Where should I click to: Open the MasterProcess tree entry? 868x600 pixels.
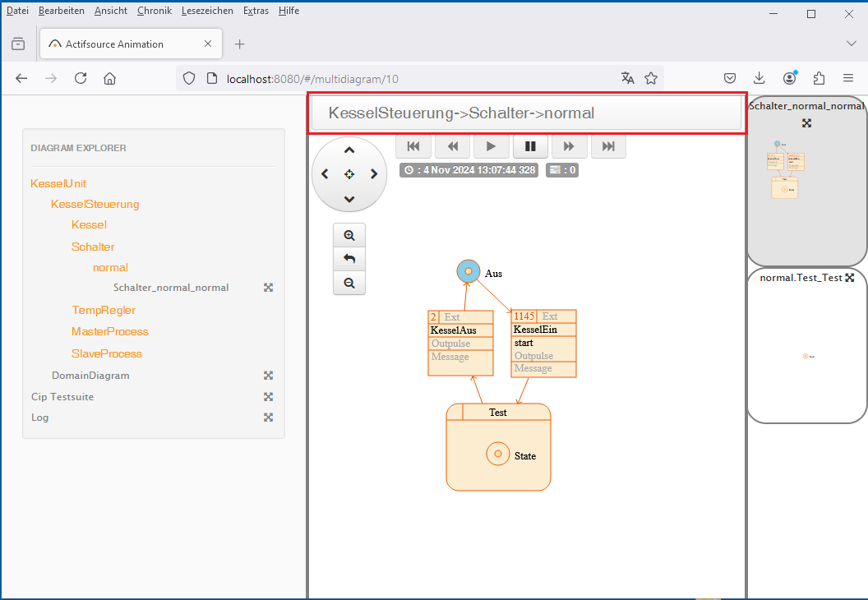[110, 331]
